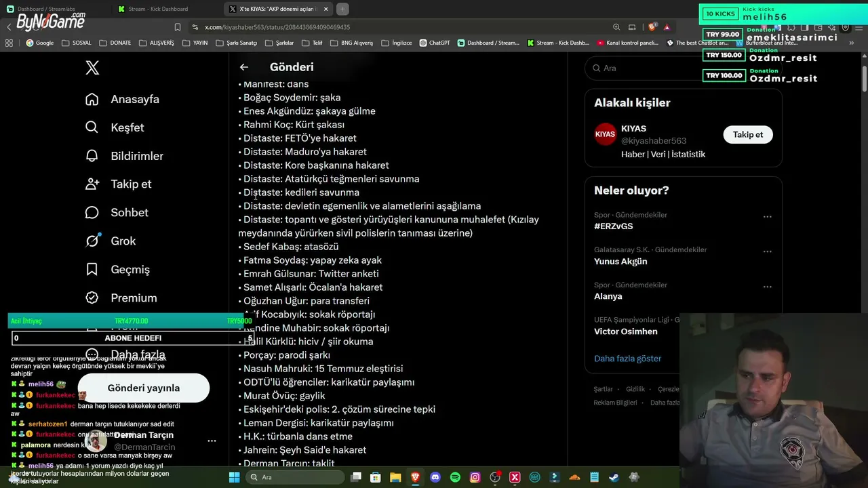Expand the Daha fazla sidebar menu
This screenshot has height=488, width=868.
coord(124,354)
